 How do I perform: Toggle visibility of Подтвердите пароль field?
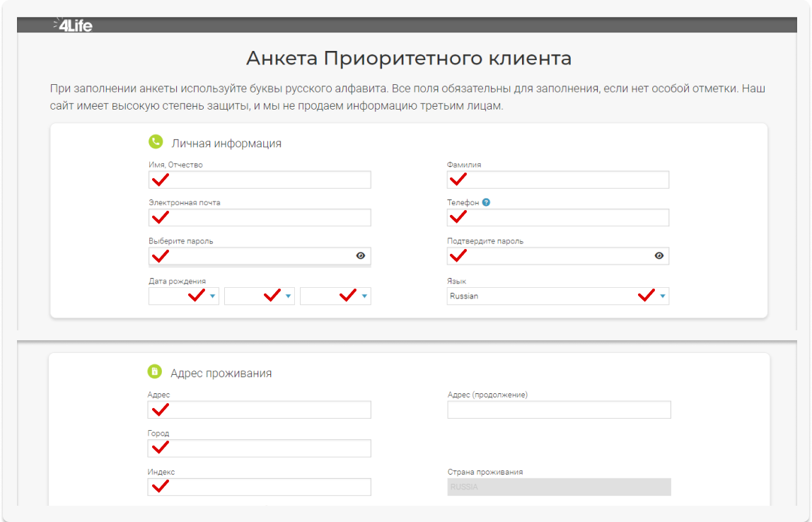coord(659,256)
